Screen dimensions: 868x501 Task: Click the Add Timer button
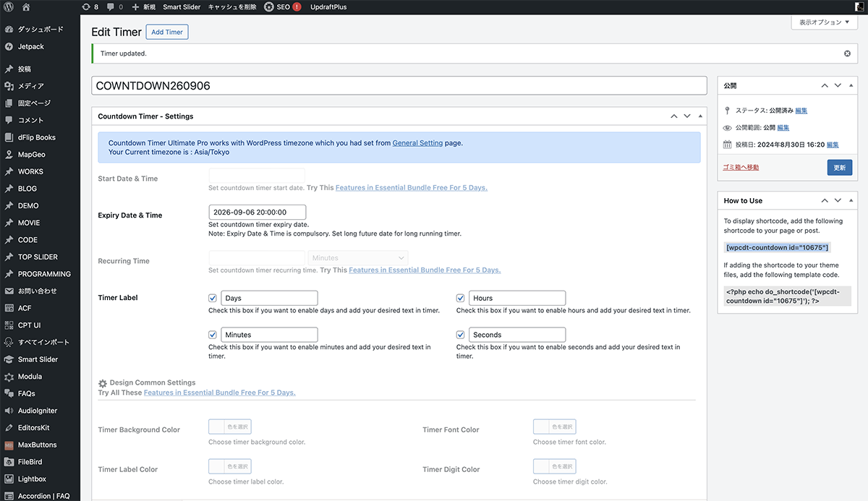167,32
